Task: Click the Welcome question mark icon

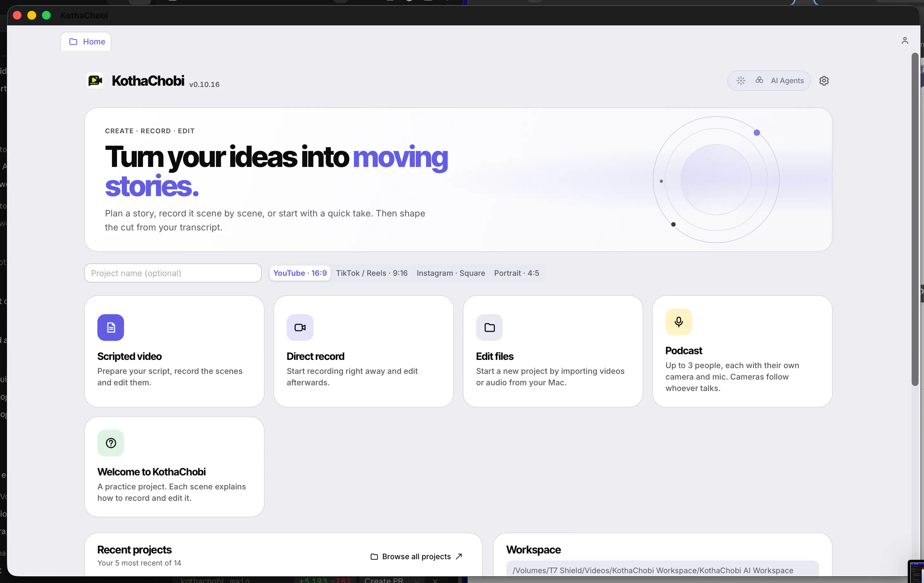Action: coord(110,443)
